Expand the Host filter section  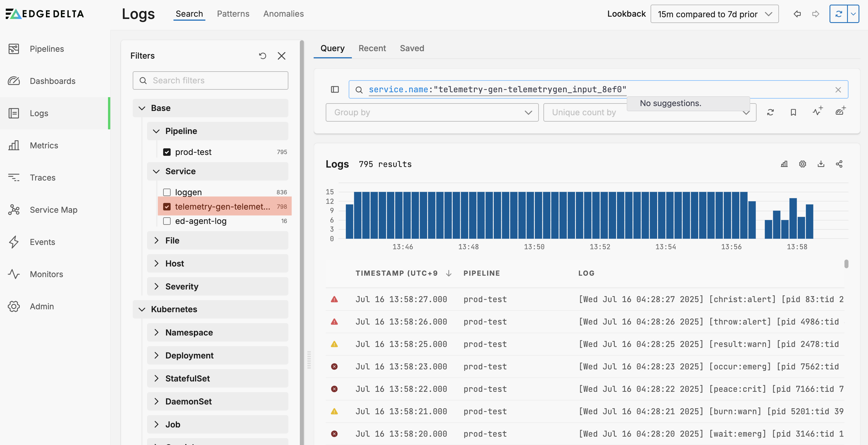[217, 263]
